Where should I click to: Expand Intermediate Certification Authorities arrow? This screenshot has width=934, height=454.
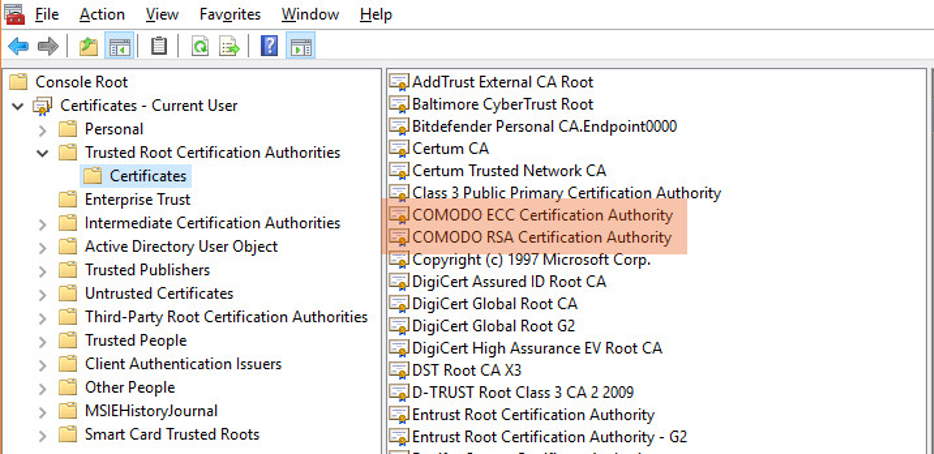[42, 223]
